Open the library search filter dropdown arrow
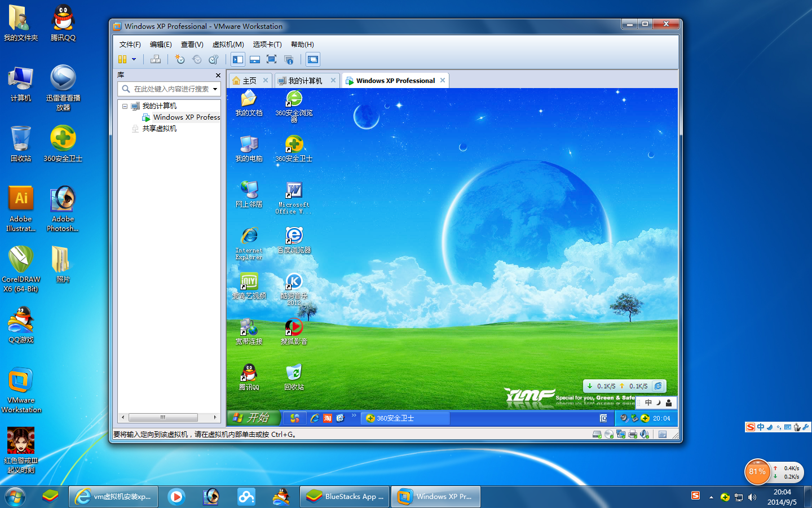Screen dimensions: 812x508 [x=215, y=89]
